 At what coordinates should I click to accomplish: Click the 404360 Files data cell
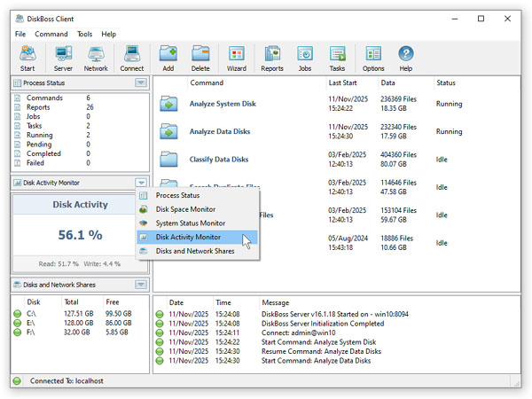[398, 154]
